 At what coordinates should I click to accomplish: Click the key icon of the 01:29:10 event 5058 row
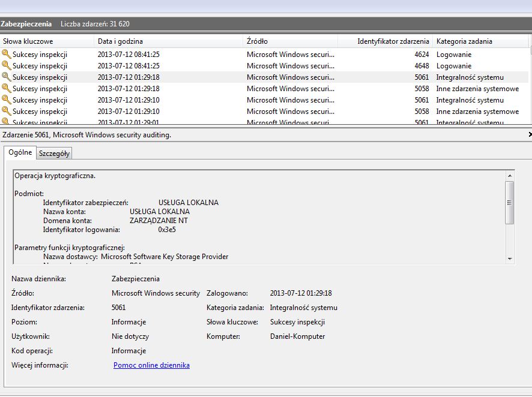pos(7,111)
